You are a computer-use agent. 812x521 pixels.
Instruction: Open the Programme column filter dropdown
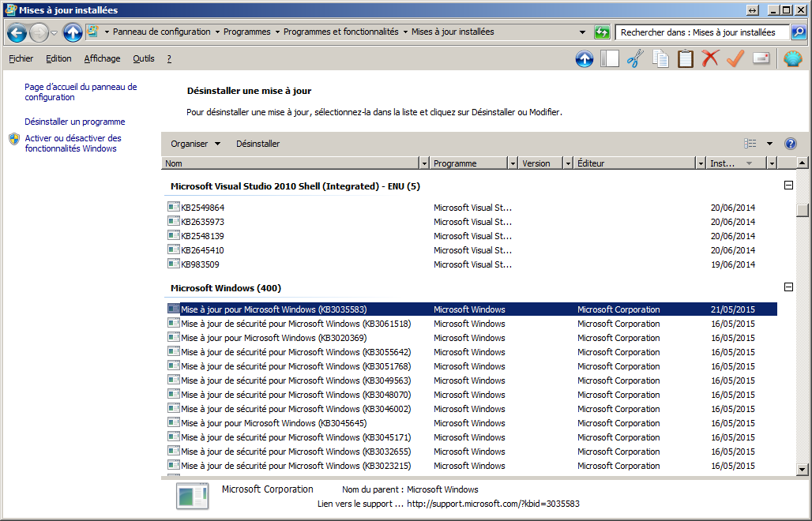click(513, 163)
